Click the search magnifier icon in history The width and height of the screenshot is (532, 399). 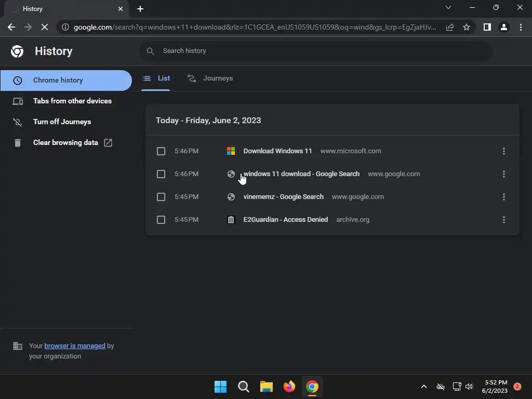pos(150,51)
